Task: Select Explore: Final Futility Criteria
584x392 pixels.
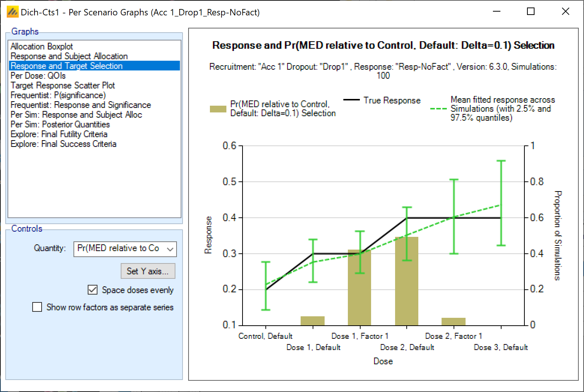Action: pyautogui.click(x=59, y=134)
